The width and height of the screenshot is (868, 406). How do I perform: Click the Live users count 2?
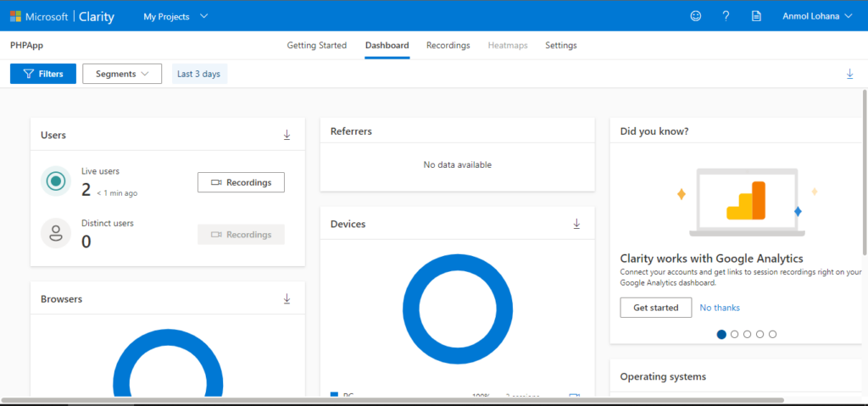[86, 190]
